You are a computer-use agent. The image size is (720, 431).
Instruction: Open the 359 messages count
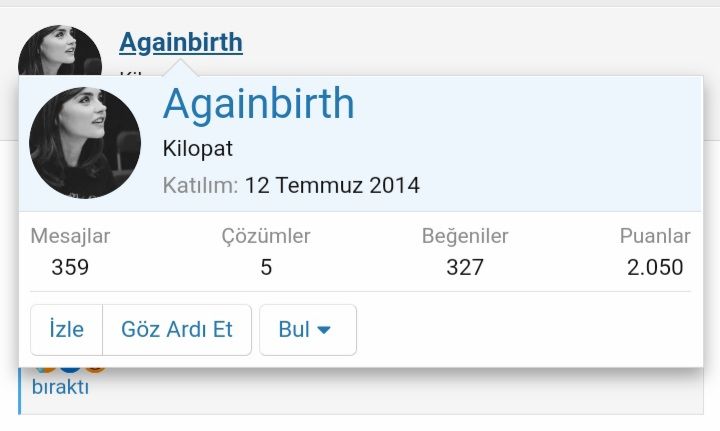pos(70,267)
